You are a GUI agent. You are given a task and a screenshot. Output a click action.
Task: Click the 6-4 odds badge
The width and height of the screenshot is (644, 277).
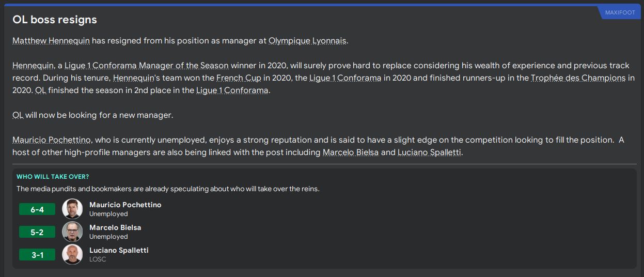[37, 209]
